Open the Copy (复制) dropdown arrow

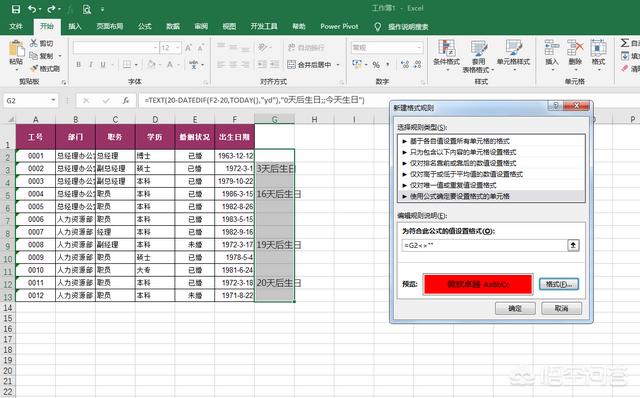(60, 56)
